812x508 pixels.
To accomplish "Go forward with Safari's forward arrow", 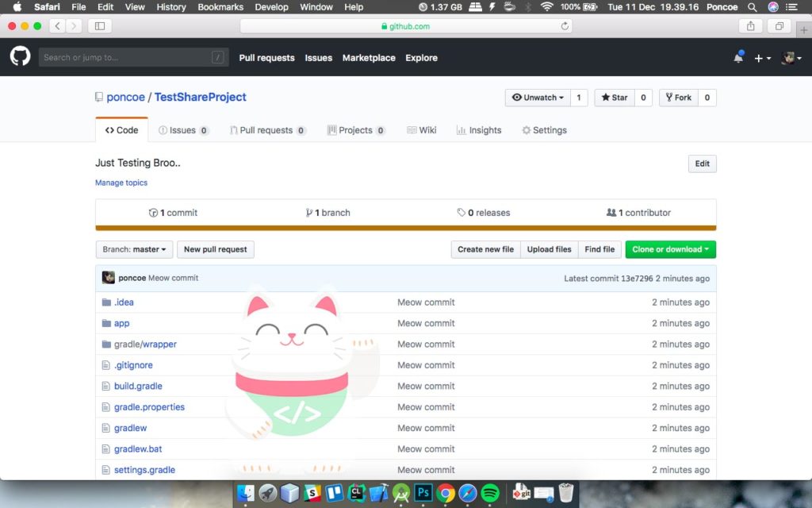I will (74, 26).
